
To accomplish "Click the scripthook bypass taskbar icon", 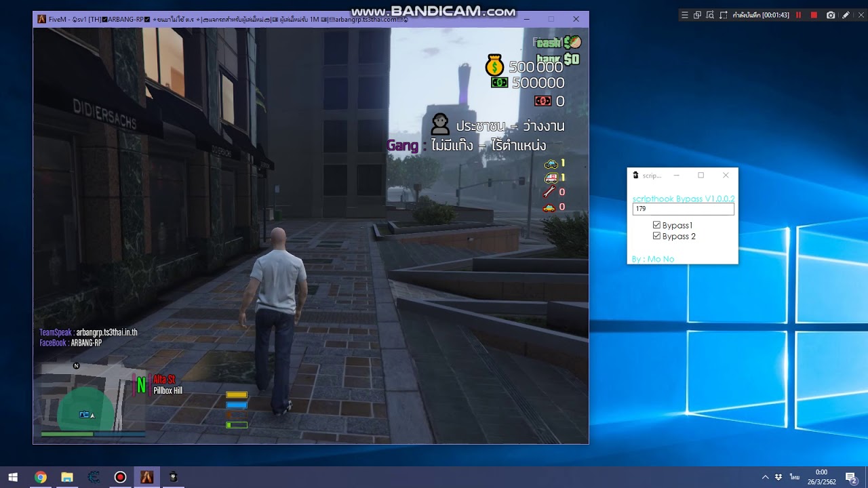I will tap(173, 477).
